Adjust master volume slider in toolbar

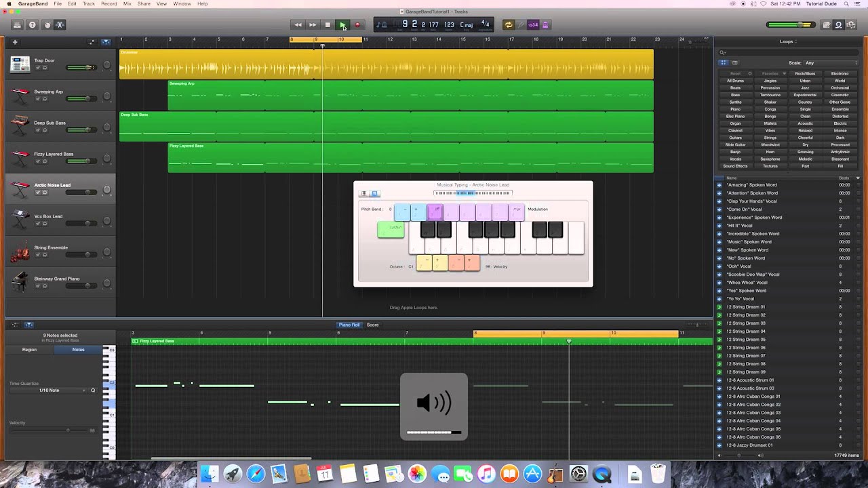tap(790, 25)
